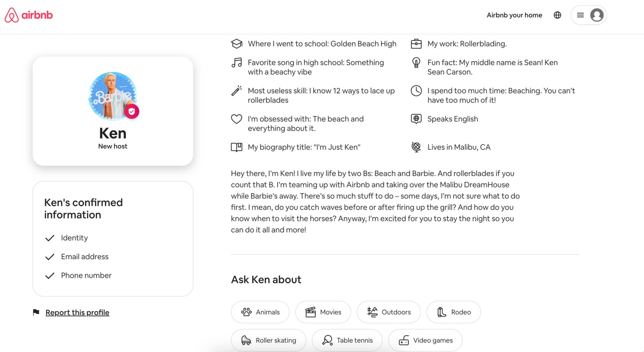644x352 pixels.
Task: Click the music note favorite song icon
Action: [236, 63]
